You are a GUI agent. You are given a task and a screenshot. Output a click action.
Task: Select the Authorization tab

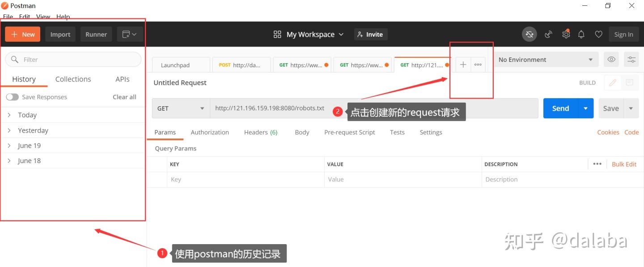[x=210, y=133]
